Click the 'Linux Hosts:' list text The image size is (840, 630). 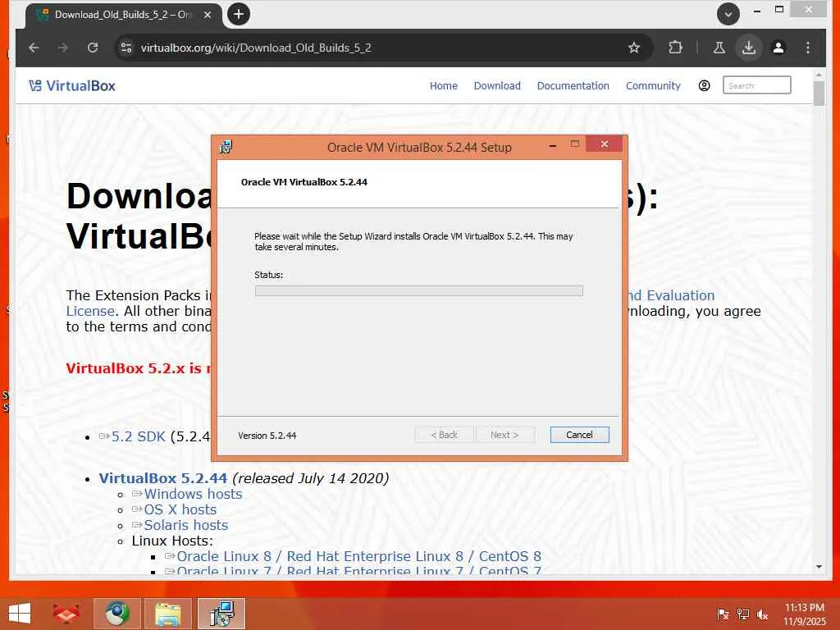[x=172, y=541]
